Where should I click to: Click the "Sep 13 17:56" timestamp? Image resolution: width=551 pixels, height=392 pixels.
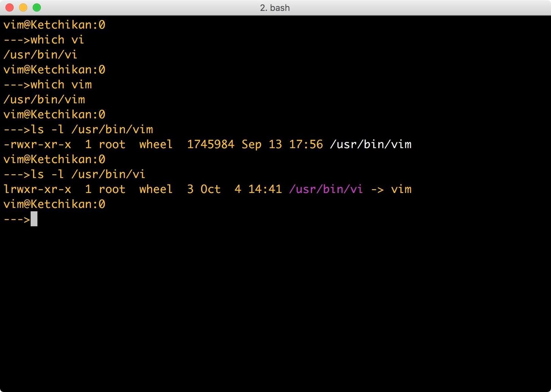pos(282,144)
